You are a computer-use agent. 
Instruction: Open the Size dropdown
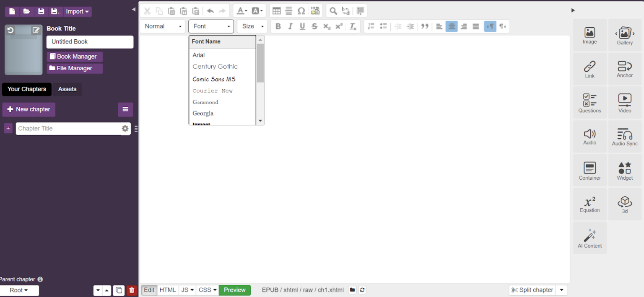(x=252, y=26)
